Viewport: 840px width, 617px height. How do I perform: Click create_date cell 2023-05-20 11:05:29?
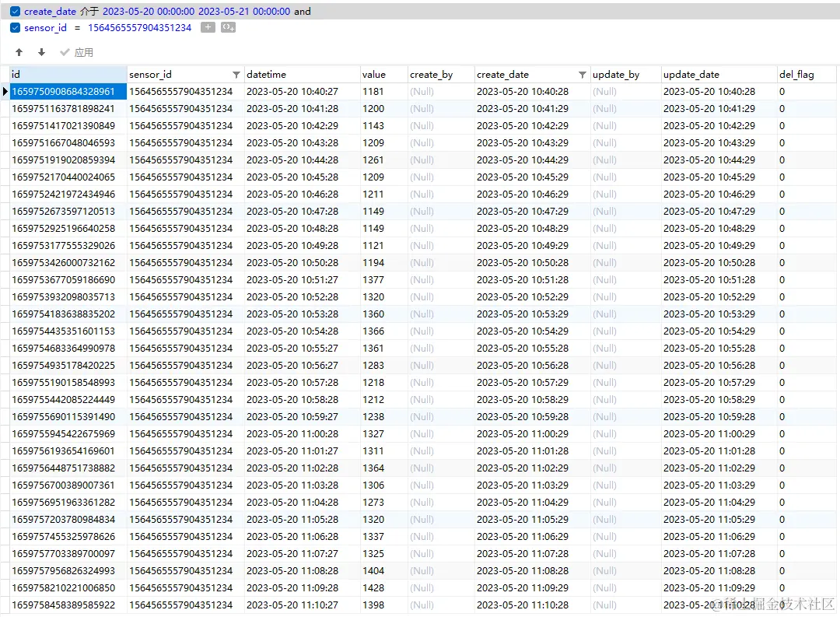point(533,520)
